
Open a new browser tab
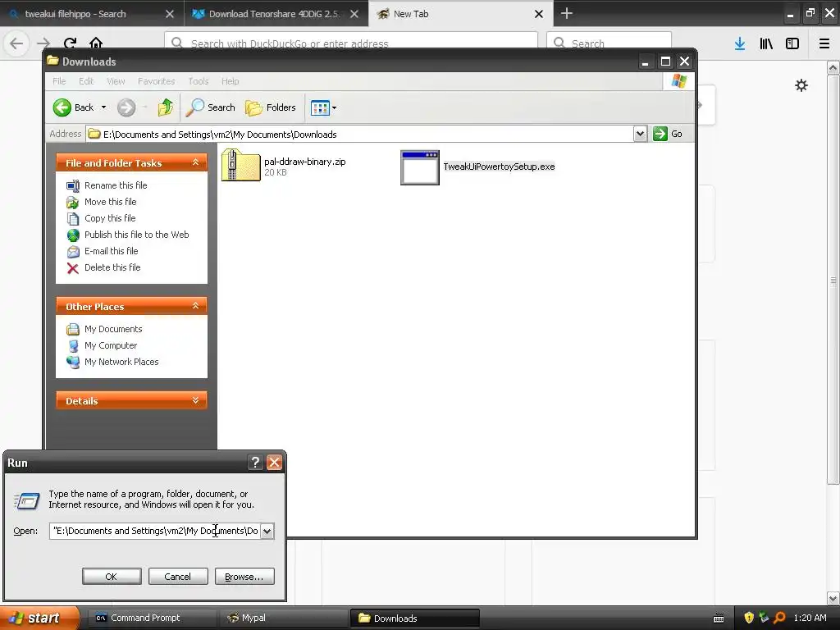(x=567, y=13)
